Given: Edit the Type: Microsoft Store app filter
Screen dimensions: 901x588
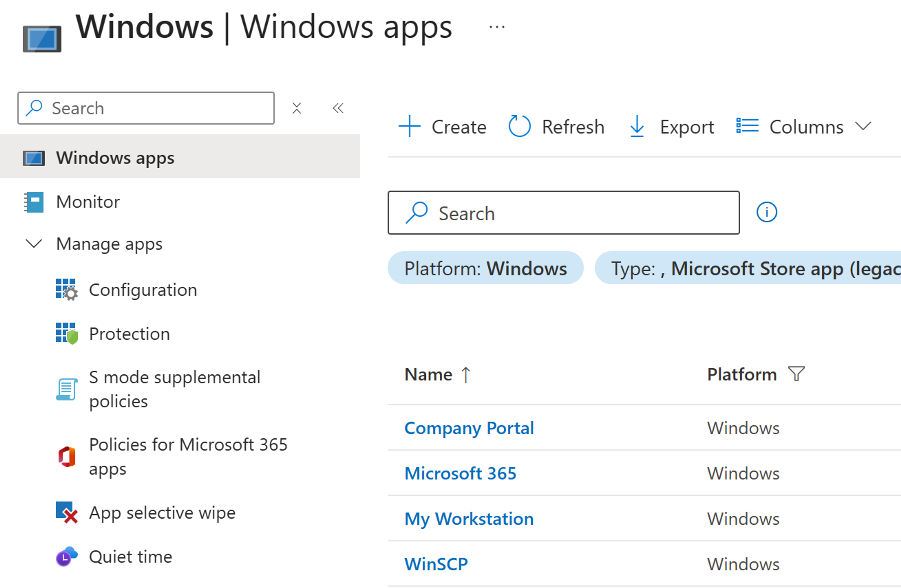Looking at the screenshot, I should pos(748,268).
